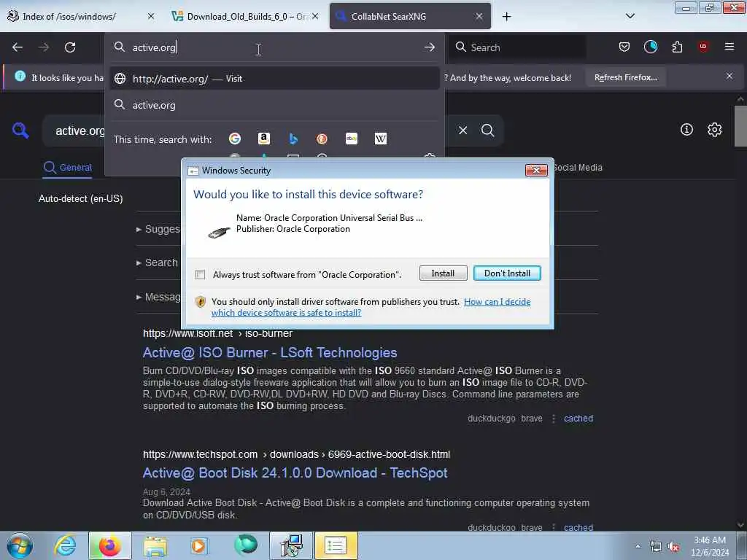Open the SearXNG about info icon

(686, 130)
